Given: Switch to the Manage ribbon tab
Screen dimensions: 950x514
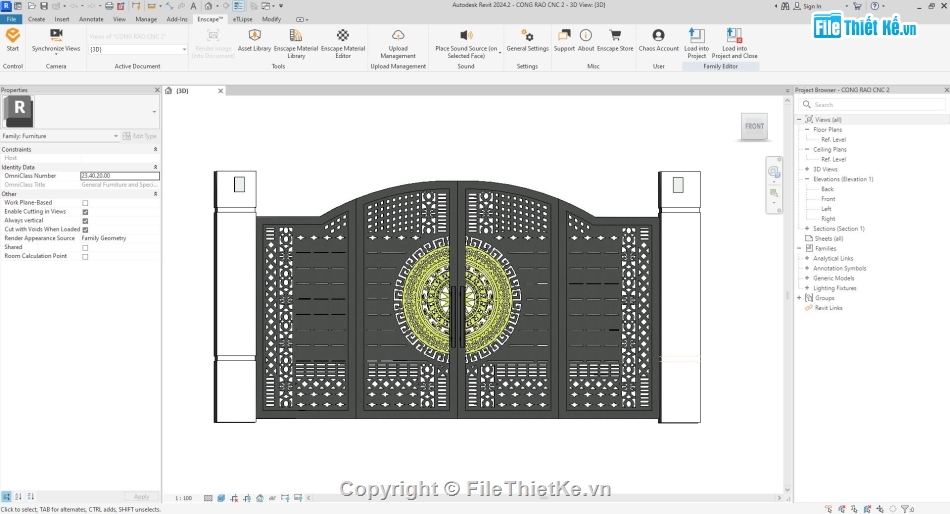Looking at the screenshot, I should pos(146,19).
